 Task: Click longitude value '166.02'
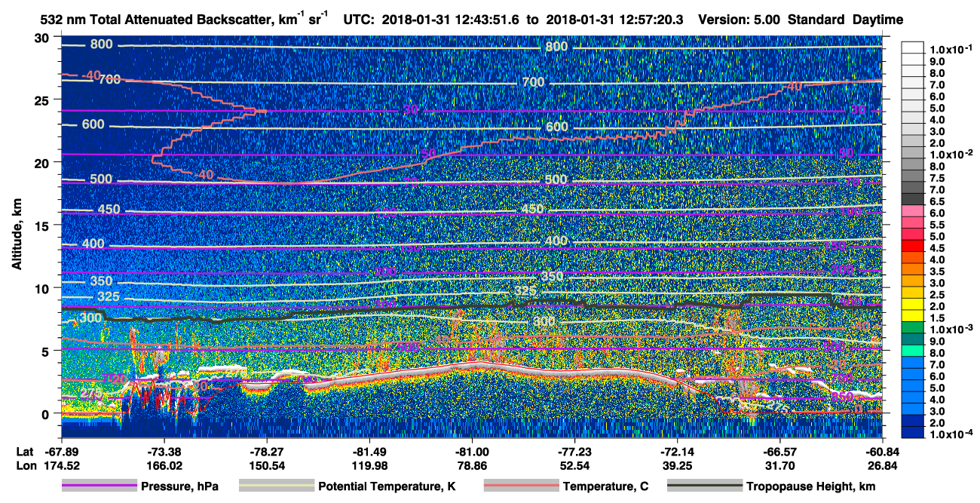point(164,465)
